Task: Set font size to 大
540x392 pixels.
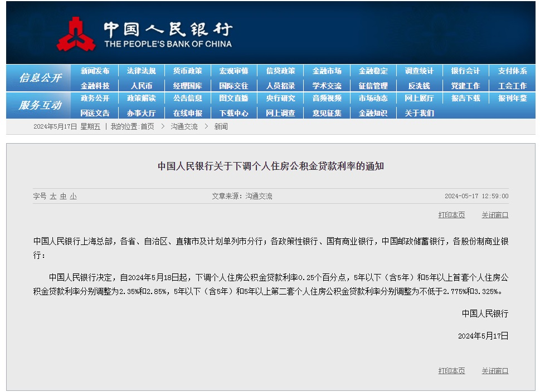Action: click(53, 196)
